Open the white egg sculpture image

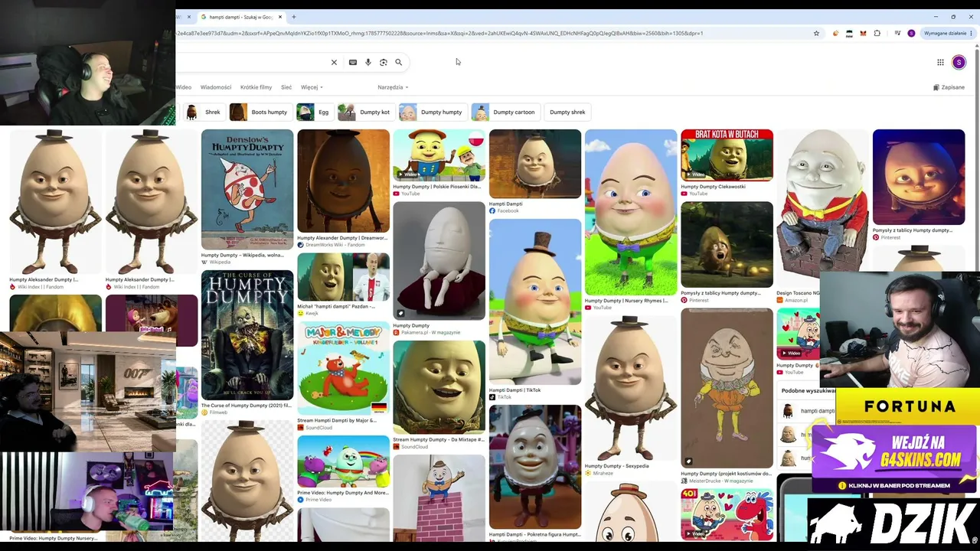[x=439, y=260]
